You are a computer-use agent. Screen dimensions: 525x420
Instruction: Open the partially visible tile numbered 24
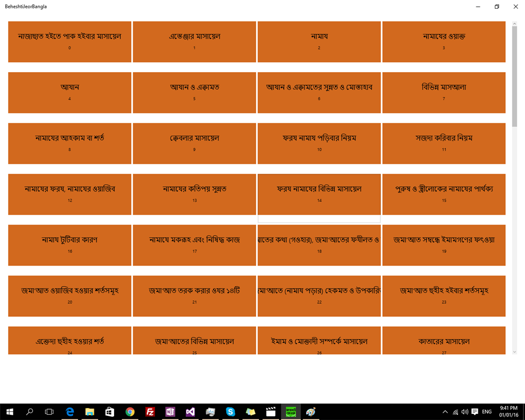tap(70, 340)
